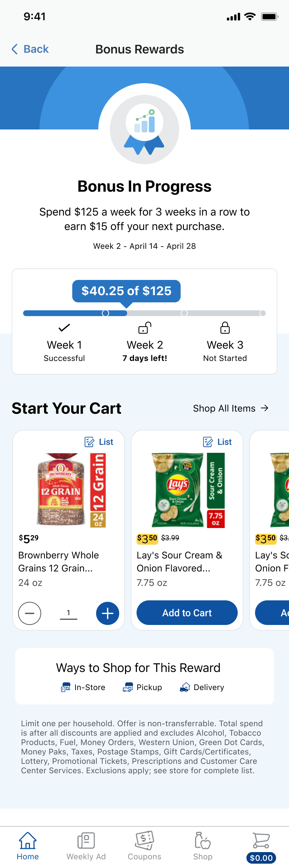Select the Pickup shopping option
This screenshot has width=289, height=868.
142,687
